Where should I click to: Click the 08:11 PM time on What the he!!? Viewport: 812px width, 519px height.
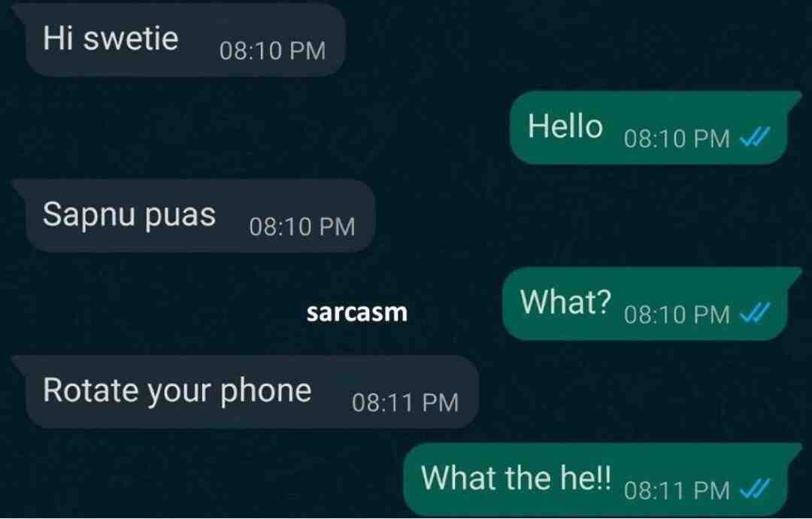pos(677,490)
